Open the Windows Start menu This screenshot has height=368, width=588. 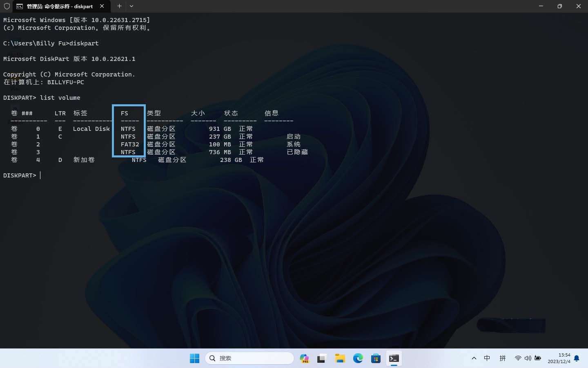194,359
